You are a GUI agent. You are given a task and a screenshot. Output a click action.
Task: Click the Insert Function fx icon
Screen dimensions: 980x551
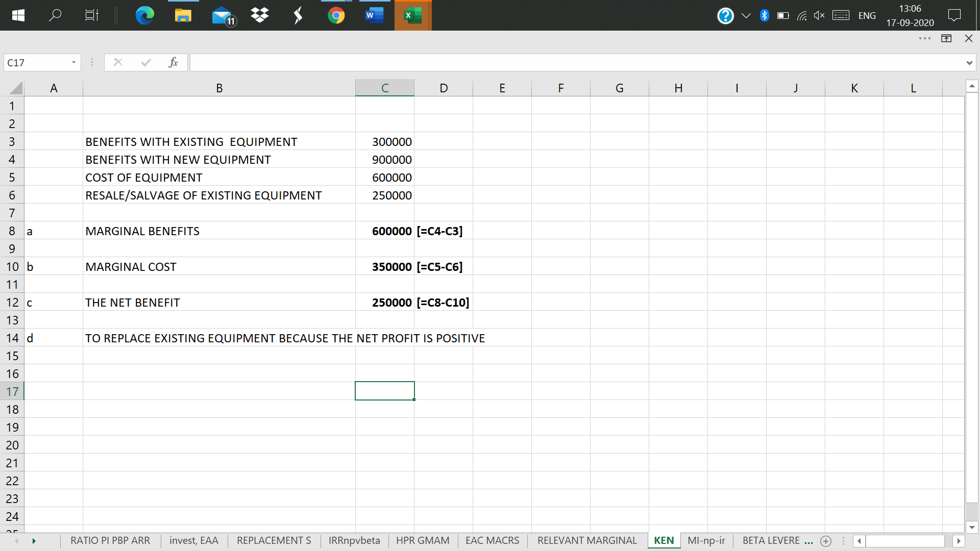pos(173,62)
